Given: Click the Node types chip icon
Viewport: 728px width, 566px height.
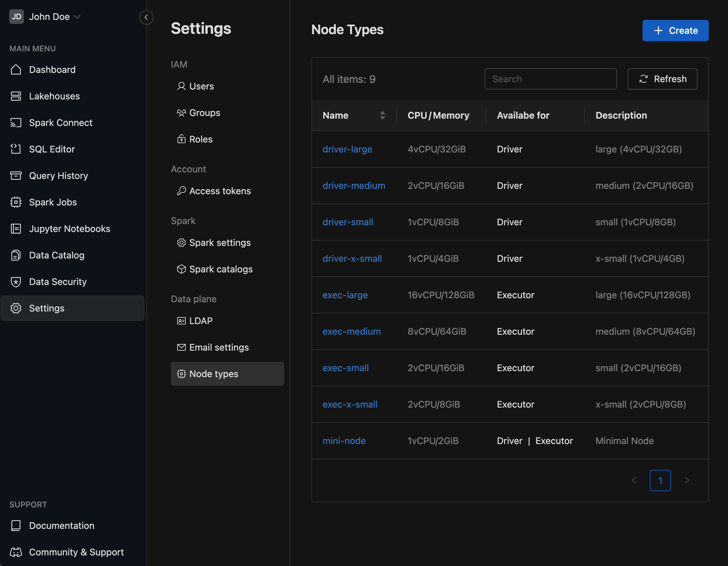Looking at the screenshot, I should click(x=181, y=374).
